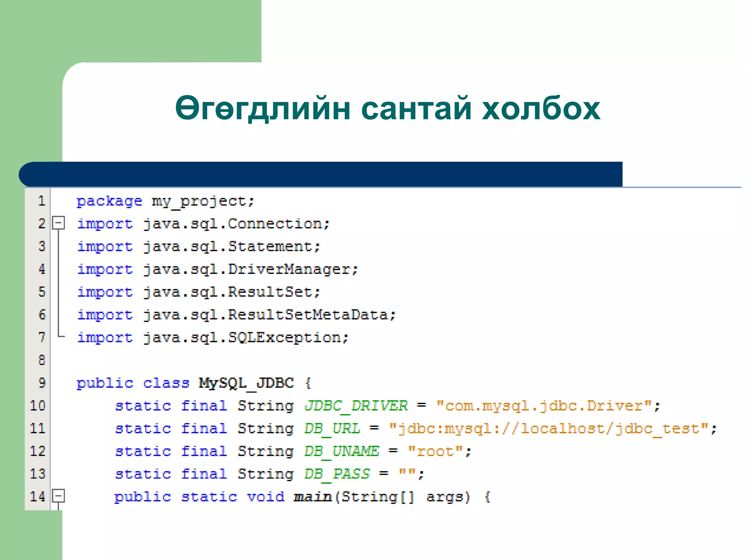This screenshot has width=747, height=560.
Task: Click line number 9 in the gutter
Action: pos(42,383)
